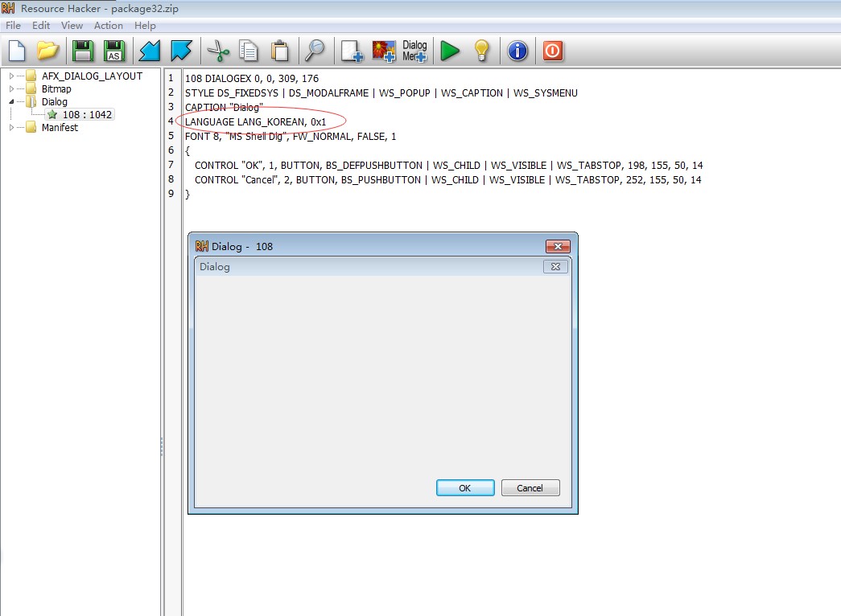This screenshot has height=616, width=841.
Task: Click OK in the dialog preview
Action: pyautogui.click(x=465, y=488)
